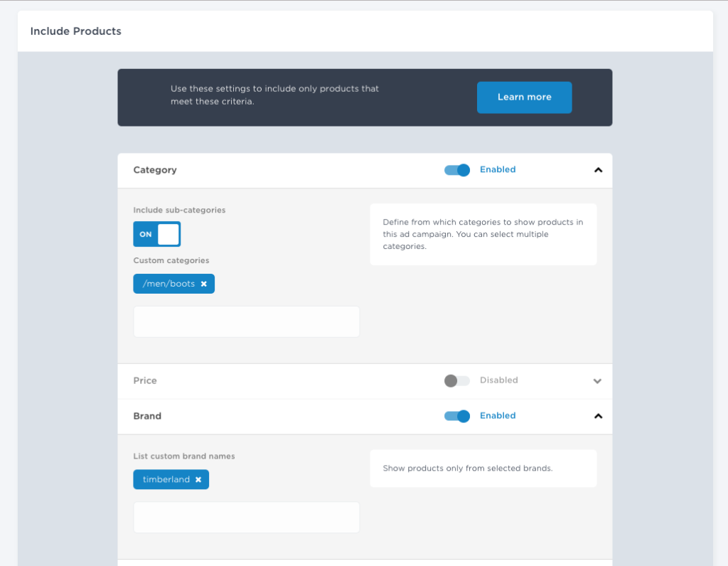Click the 'List custom brand names' label
The height and width of the screenshot is (566, 728).
coord(184,456)
